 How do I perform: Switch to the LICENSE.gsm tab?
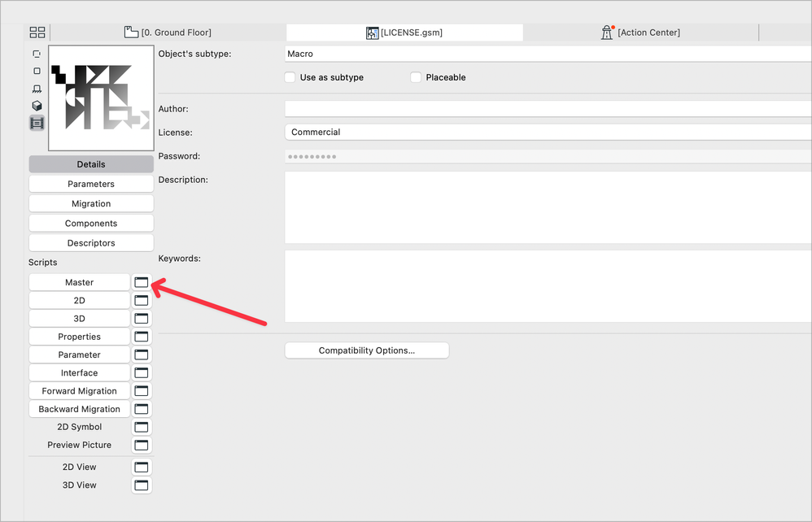(404, 33)
